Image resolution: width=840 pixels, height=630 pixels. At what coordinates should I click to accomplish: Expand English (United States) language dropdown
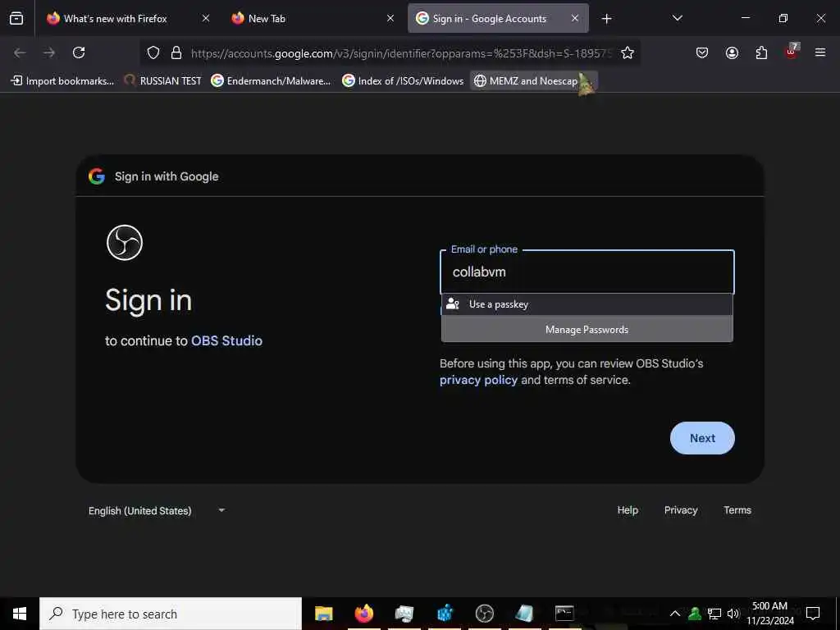click(157, 510)
